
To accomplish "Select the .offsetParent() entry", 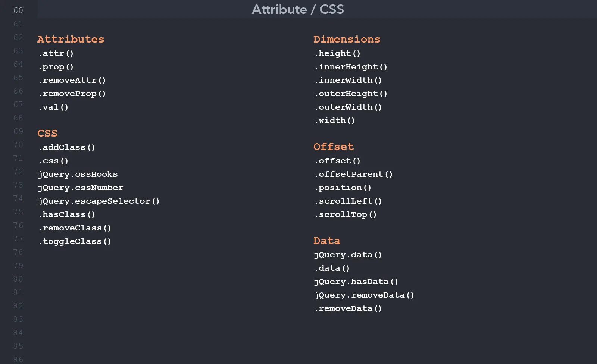I will [x=353, y=174].
